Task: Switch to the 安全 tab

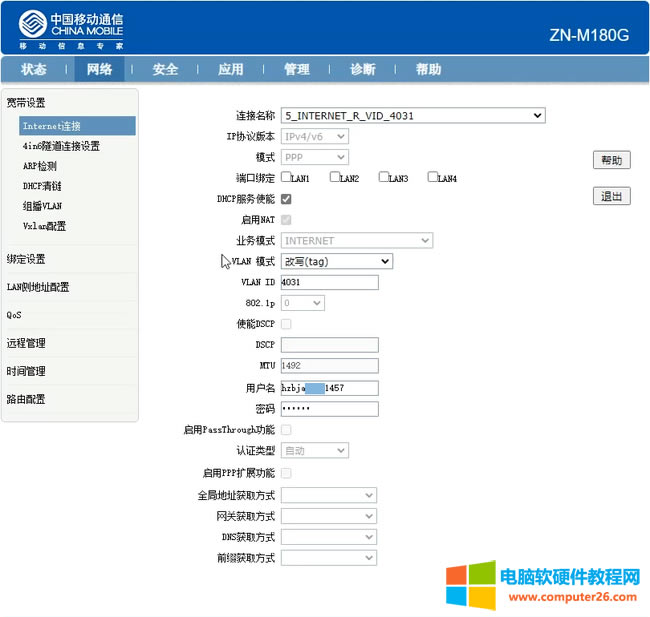Action: pyautogui.click(x=165, y=69)
